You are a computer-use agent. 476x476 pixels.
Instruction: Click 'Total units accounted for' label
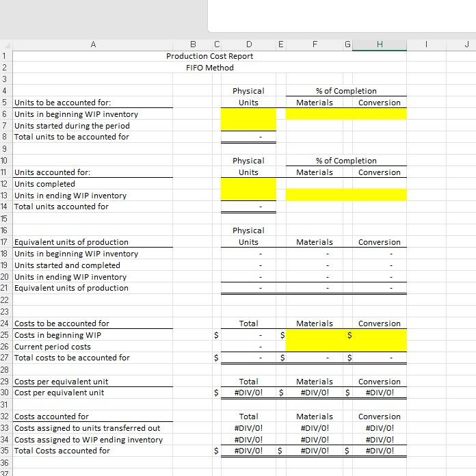coord(62,207)
